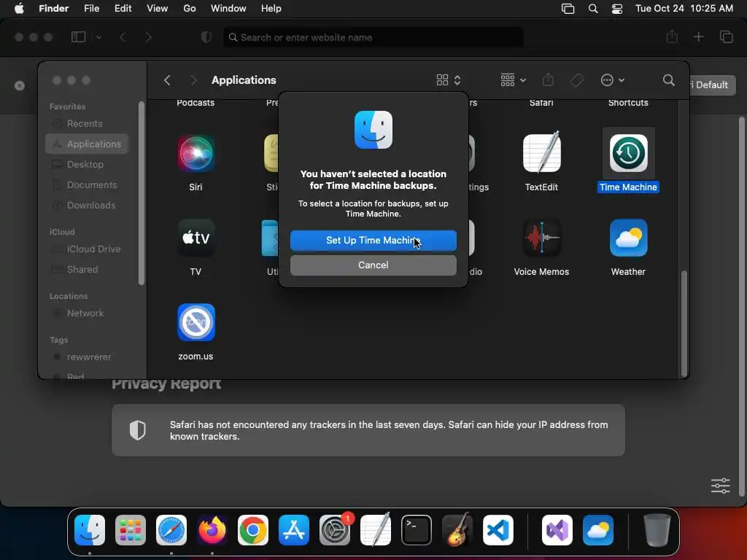Open Safari from the Dock
Image resolution: width=747 pixels, height=560 pixels.
point(171,530)
